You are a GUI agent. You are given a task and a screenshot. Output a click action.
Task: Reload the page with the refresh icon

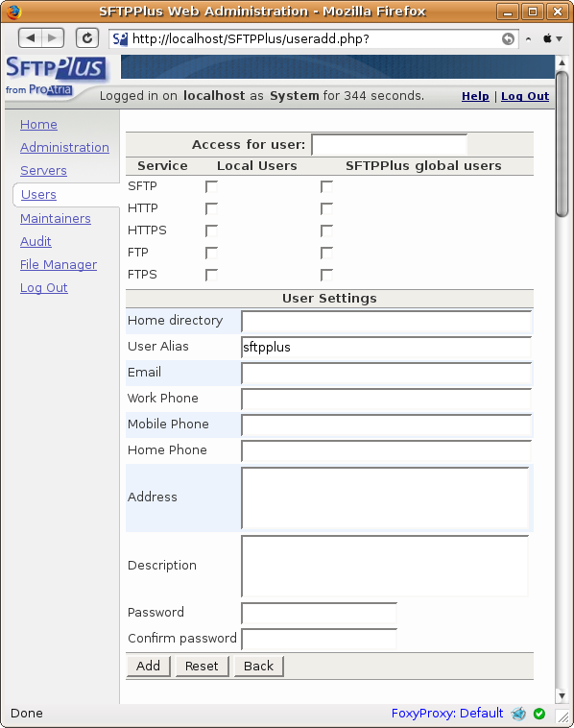pos(87,38)
